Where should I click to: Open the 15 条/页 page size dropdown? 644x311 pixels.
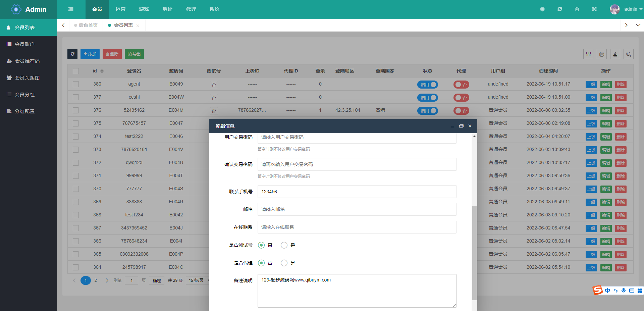point(199,280)
